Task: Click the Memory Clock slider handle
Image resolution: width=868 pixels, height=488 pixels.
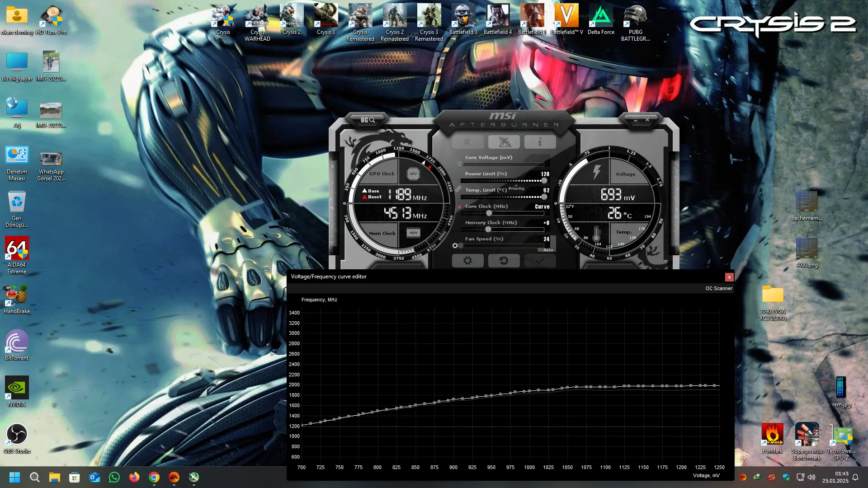Action: click(488, 230)
